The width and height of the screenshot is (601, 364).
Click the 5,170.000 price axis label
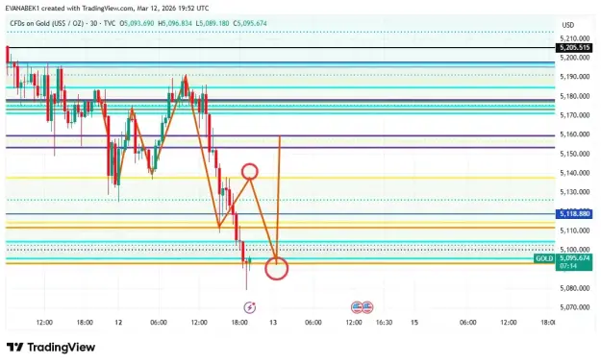pyautogui.click(x=574, y=115)
